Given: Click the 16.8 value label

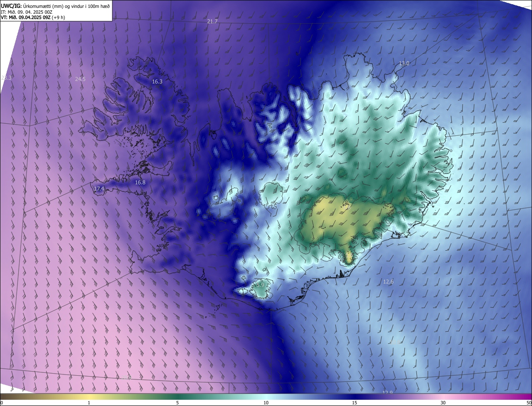Looking at the screenshot, I should click(140, 183).
